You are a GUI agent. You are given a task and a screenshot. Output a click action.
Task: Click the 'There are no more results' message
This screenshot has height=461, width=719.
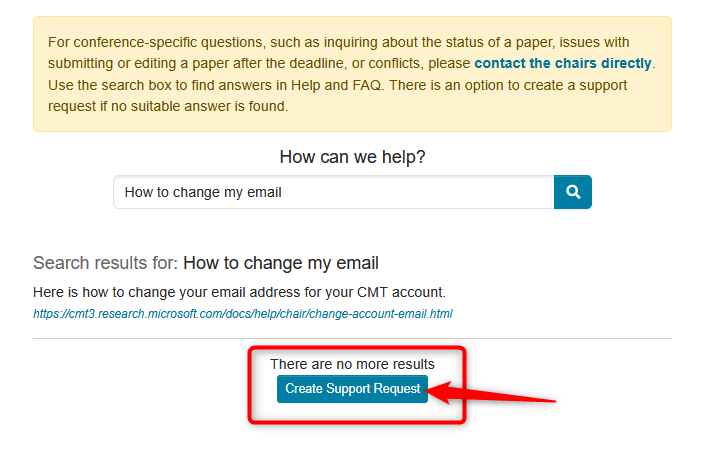tap(352, 364)
